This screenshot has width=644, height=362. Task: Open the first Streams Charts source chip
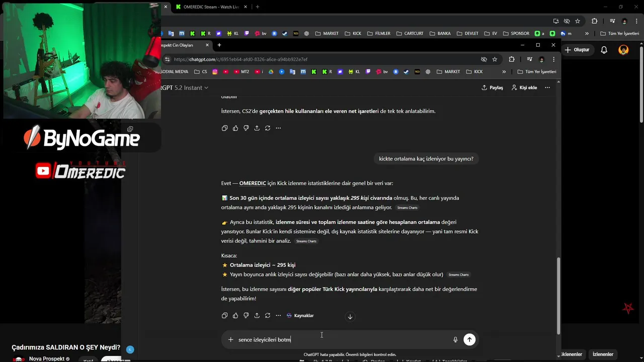click(407, 208)
